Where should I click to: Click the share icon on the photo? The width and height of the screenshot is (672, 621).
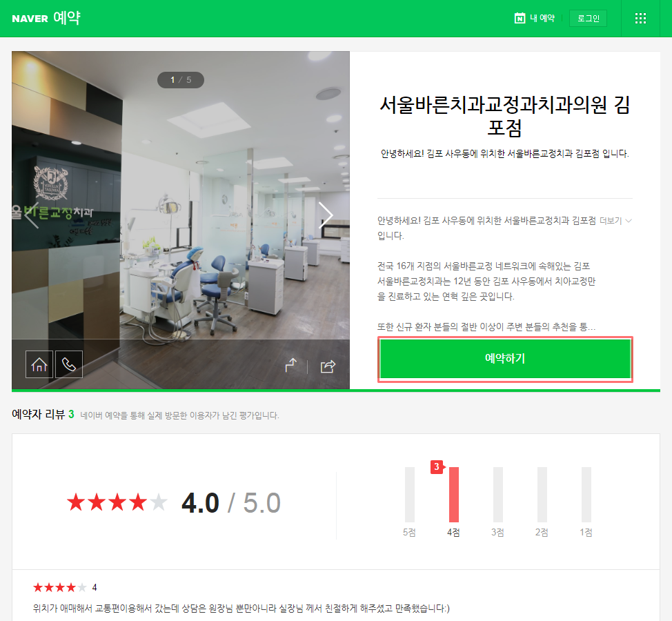coord(328,366)
